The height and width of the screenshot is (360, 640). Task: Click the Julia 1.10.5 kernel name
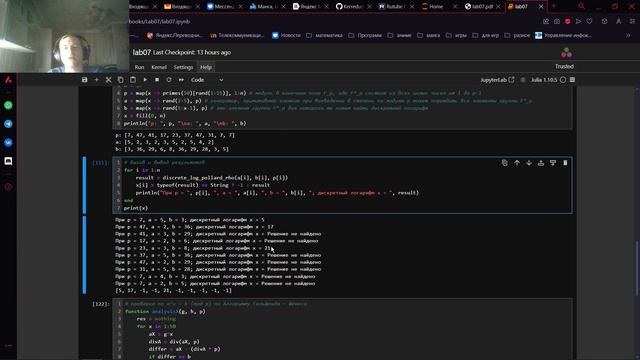point(544,80)
